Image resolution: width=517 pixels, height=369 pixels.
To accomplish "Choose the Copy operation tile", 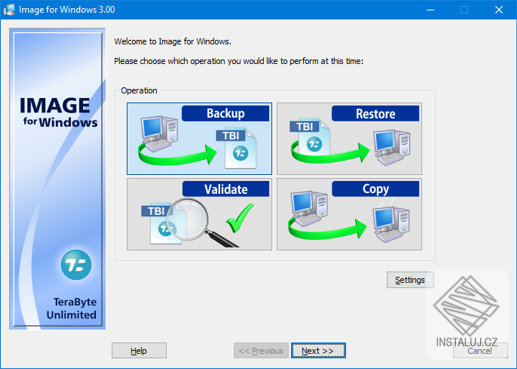I will (349, 214).
